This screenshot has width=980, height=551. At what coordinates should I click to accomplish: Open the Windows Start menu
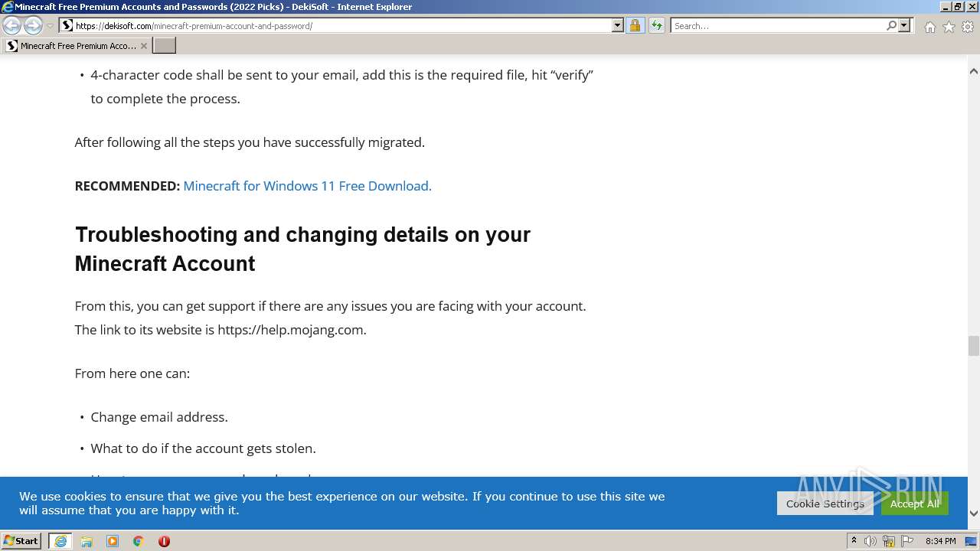21,540
